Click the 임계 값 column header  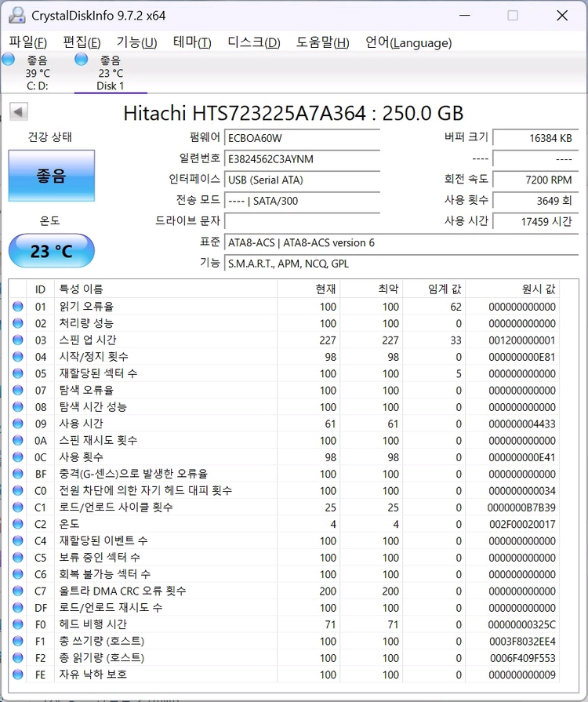click(434, 289)
